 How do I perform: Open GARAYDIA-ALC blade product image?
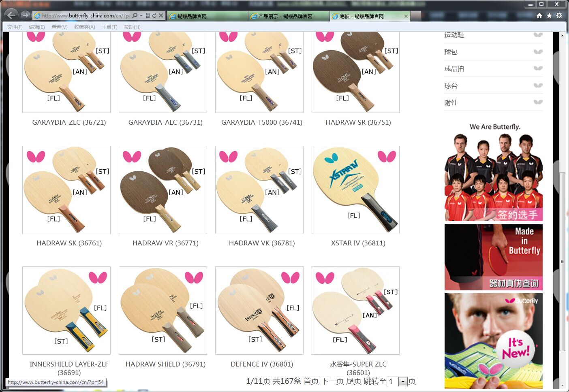coord(163,72)
